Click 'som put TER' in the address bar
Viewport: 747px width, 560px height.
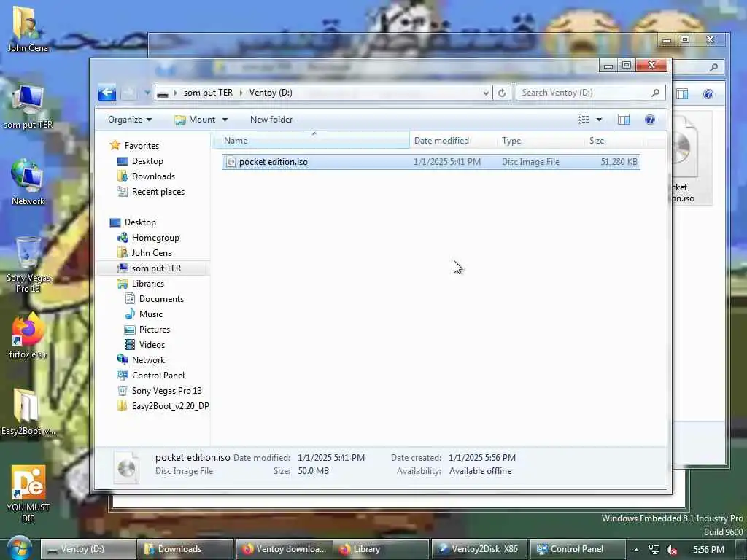[208, 93]
